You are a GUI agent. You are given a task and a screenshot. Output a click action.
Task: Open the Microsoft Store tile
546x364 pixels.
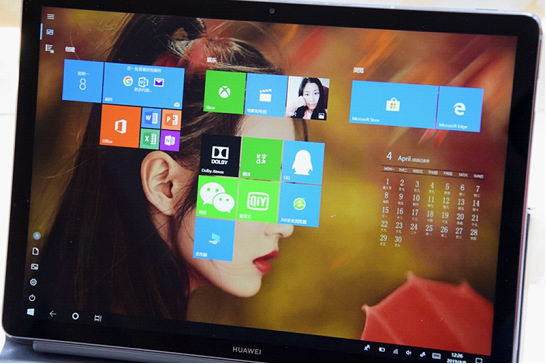[x=393, y=104]
